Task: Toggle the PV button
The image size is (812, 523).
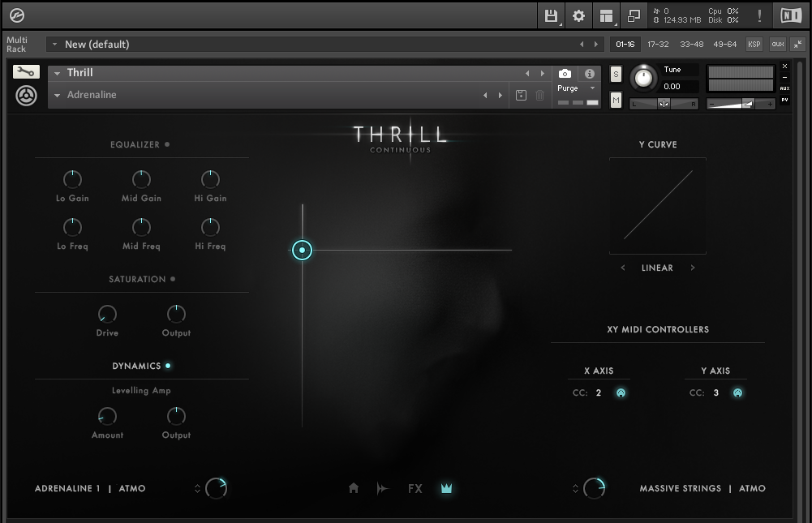Action: pos(784,100)
